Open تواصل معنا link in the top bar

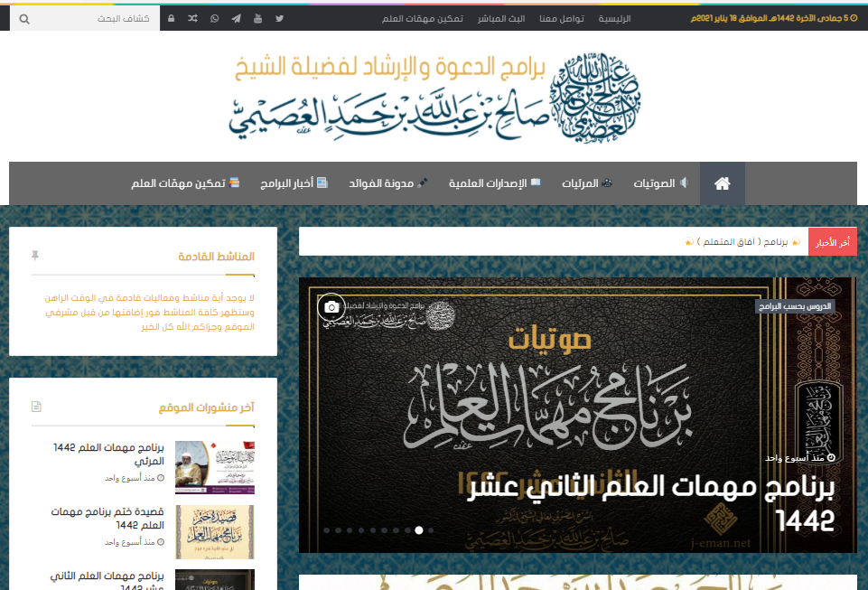pyautogui.click(x=562, y=18)
